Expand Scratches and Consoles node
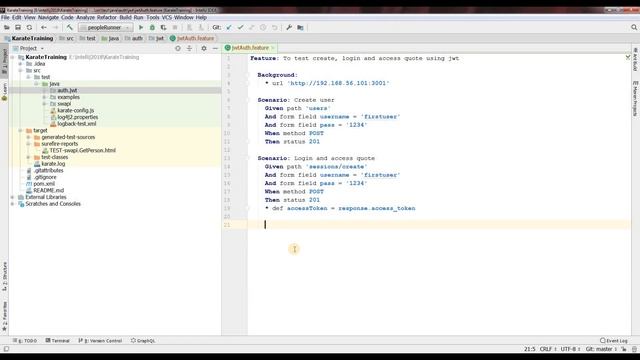Viewport: 640px width, 360px height. [x=13, y=204]
